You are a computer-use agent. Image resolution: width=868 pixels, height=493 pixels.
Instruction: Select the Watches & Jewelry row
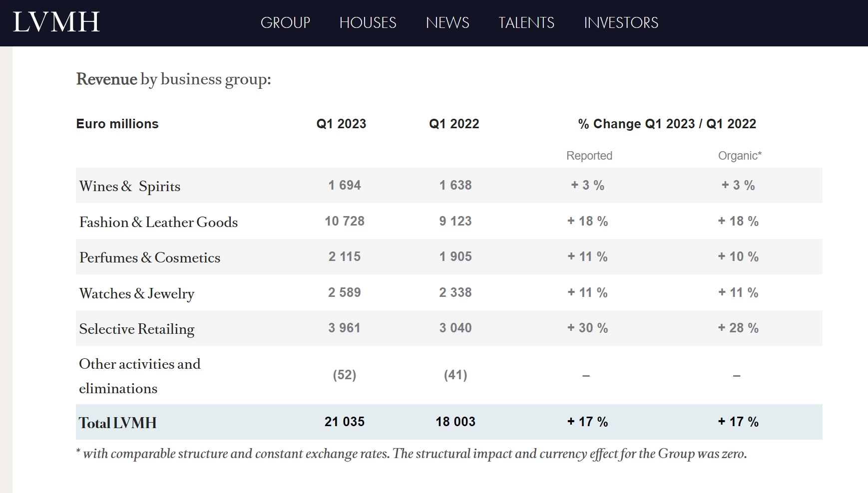(x=136, y=293)
